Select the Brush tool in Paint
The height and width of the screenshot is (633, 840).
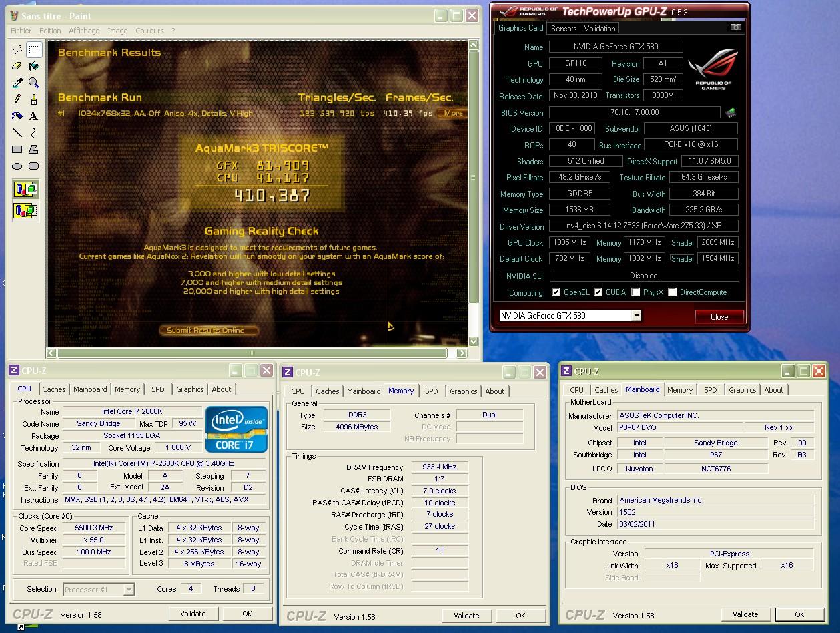point(34,99)
